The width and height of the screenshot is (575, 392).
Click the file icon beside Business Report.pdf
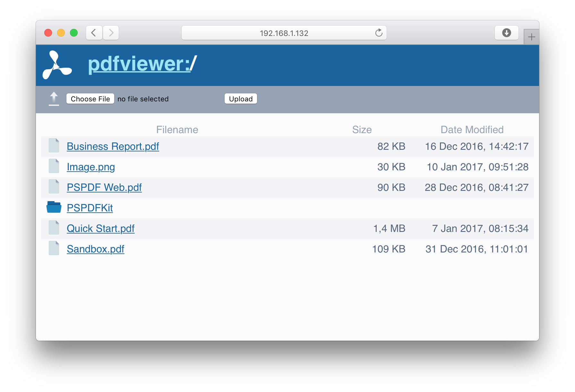[x=54, y=145]
